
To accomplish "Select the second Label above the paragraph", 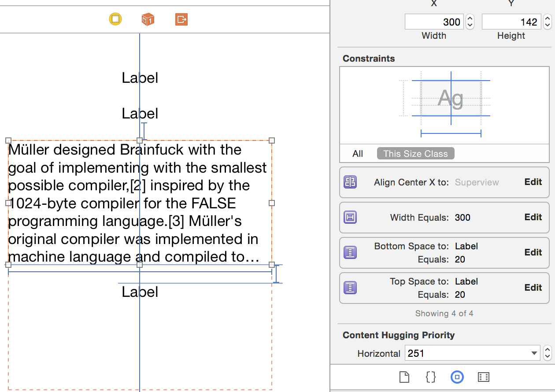I will [140, 114].
